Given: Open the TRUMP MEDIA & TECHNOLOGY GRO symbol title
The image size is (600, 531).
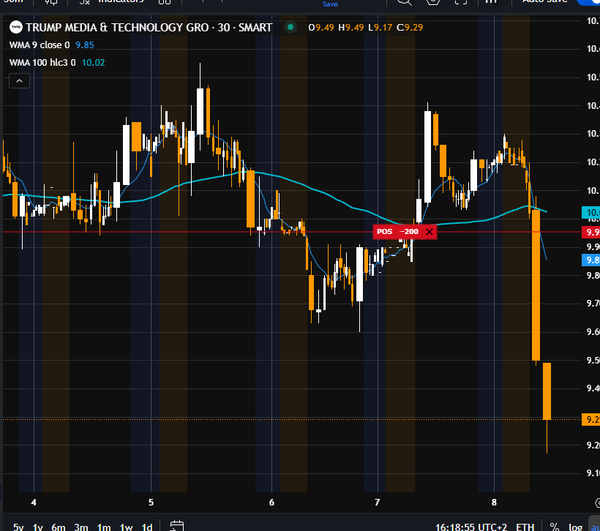Looking at the screenshot, I should [x=149, y=28].
